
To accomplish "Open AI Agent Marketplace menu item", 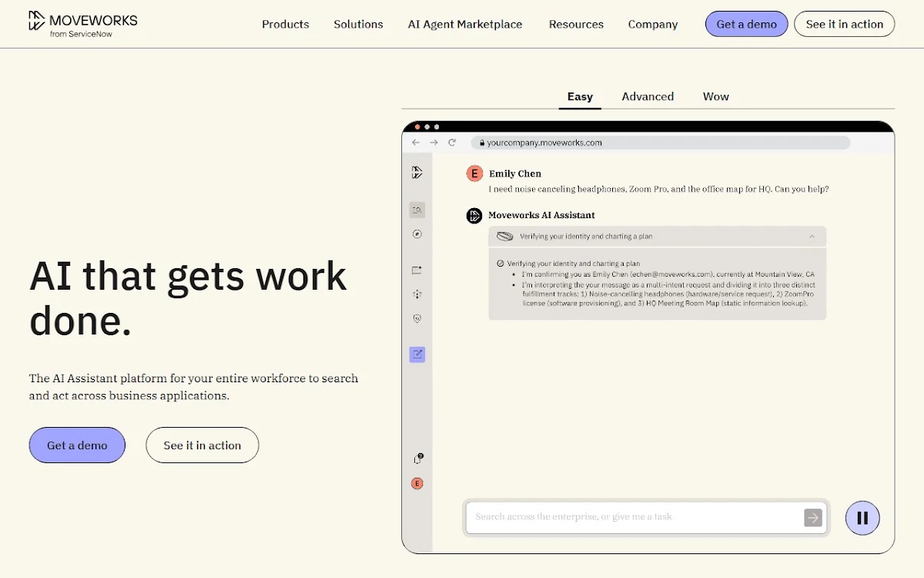I will click(x=465, y=24).
